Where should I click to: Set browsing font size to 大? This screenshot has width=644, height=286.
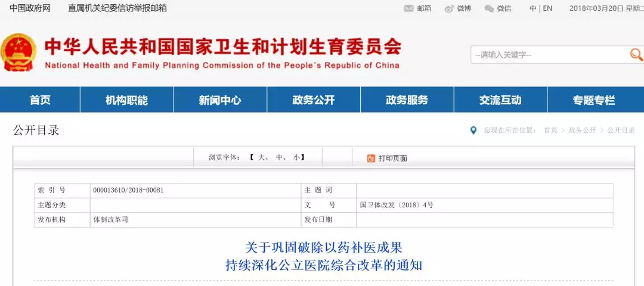point(261,157)
